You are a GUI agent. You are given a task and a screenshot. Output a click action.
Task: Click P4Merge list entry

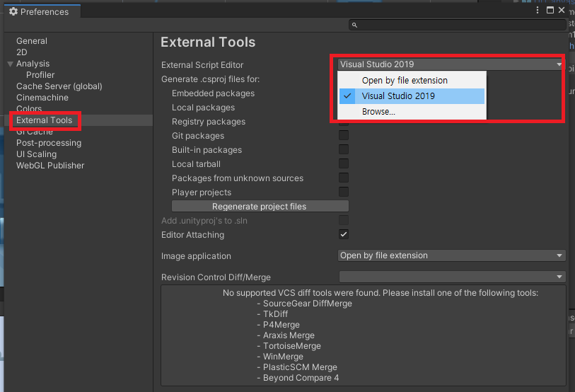click(281, 325)
